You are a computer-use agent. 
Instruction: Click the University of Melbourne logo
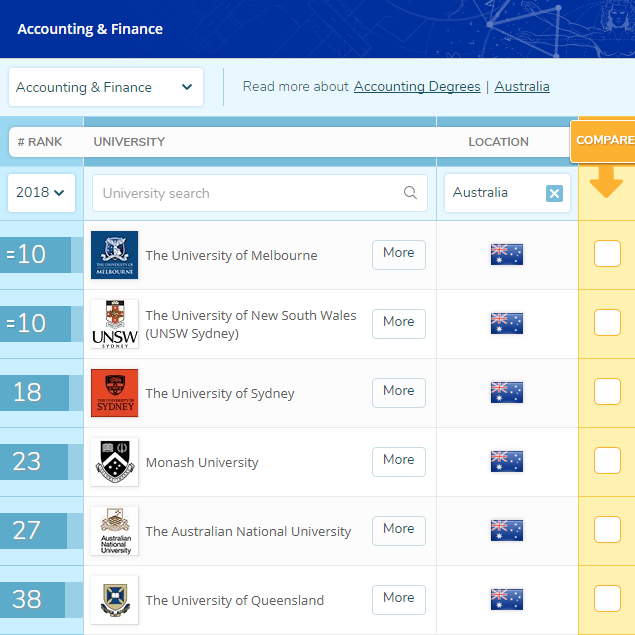tap(115, 255)
